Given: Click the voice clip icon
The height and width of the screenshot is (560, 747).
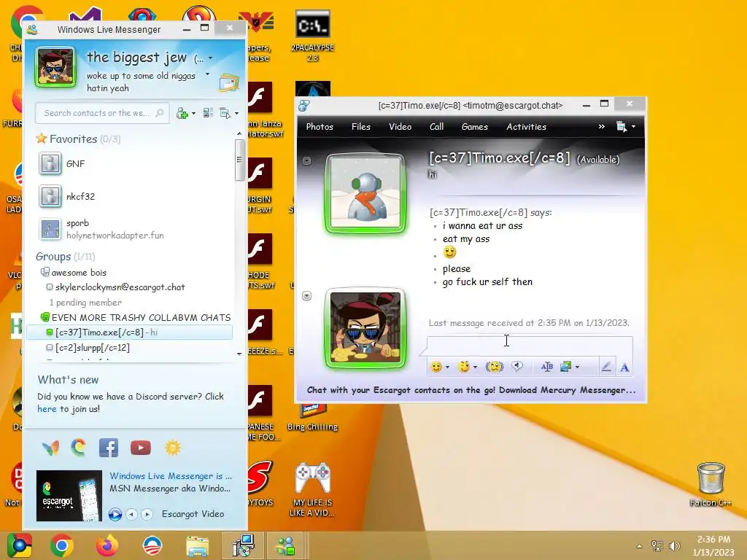Looking at the screenshot, I should (517, 366).
